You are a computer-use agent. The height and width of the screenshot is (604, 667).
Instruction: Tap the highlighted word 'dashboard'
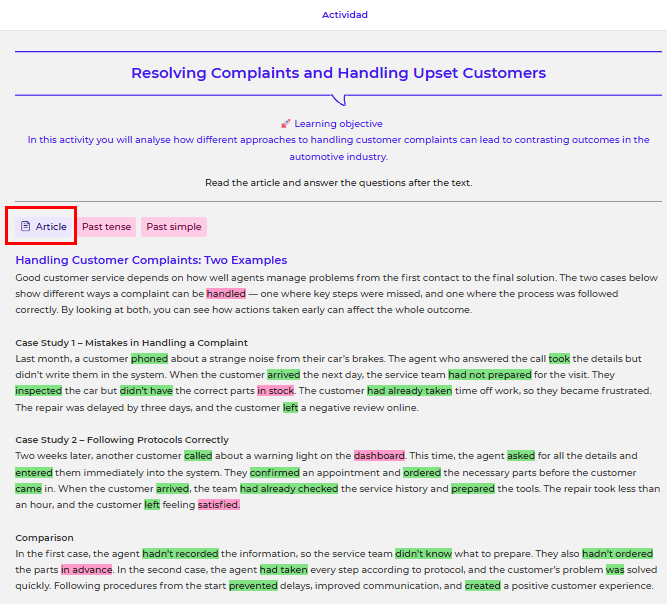[x=379, y=456]
